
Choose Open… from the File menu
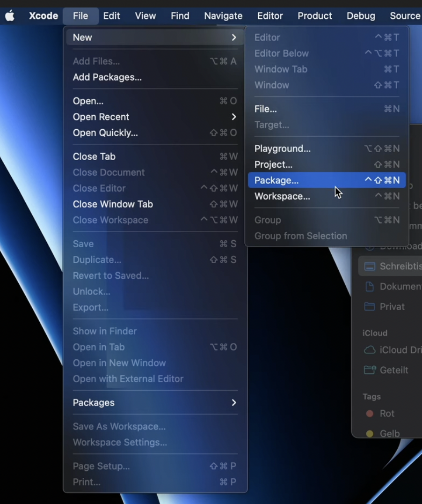coord(155,101)
